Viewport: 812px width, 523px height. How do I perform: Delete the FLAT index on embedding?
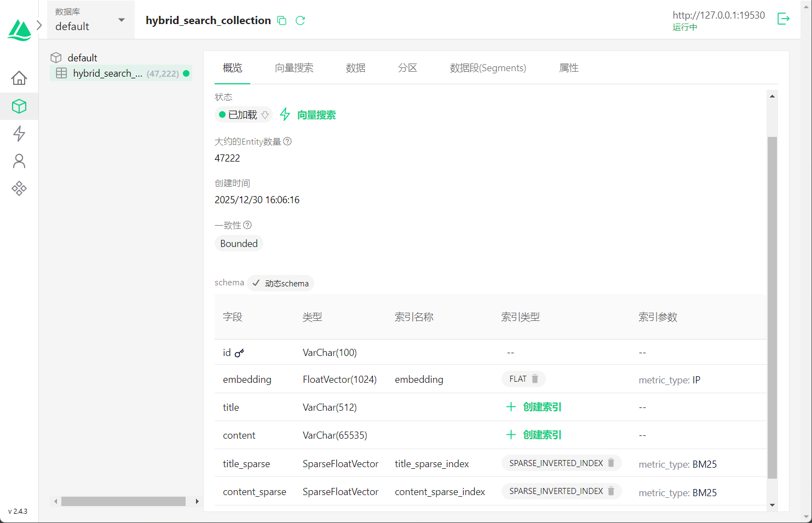tap(535, 379)
